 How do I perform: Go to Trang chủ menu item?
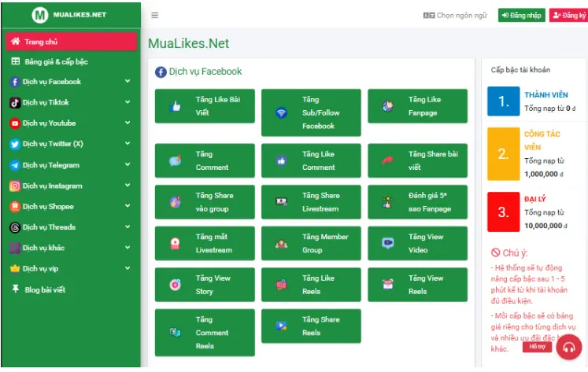pyautogui.click(x=72, y=41)
